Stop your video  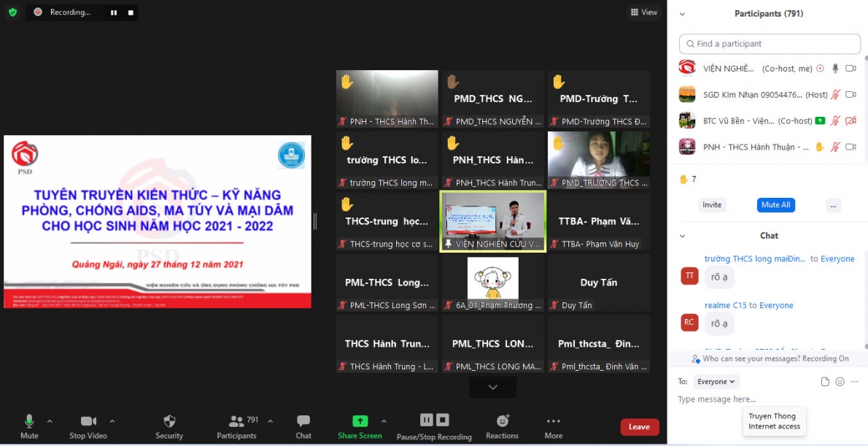[88, 420]
